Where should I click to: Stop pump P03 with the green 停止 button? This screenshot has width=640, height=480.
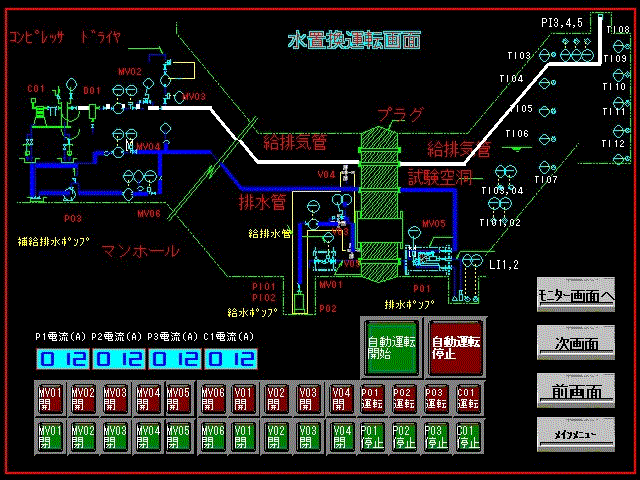(435, 436)
